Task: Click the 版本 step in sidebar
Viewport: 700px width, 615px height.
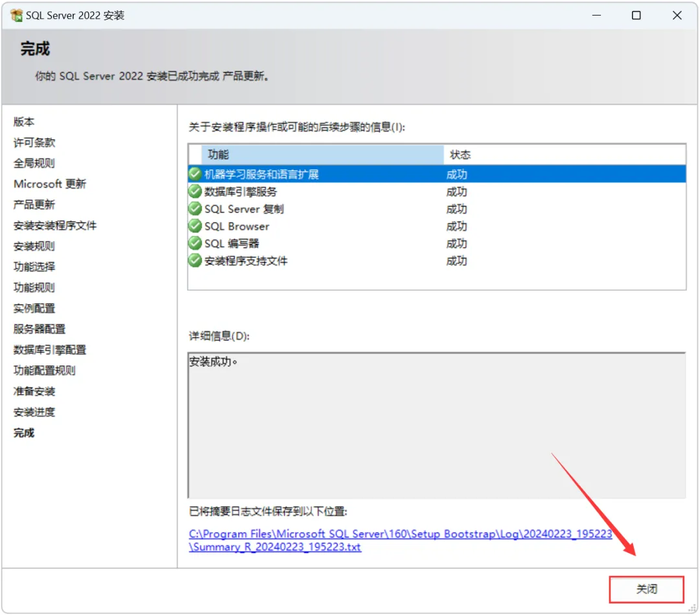Action: (x=24, y=121)
